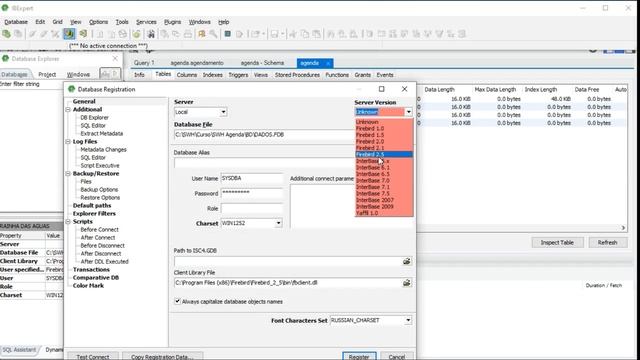Click the binoculars search icon in toolbar
The width and height of the screenshot is (640, 360).
pos(151,34)
